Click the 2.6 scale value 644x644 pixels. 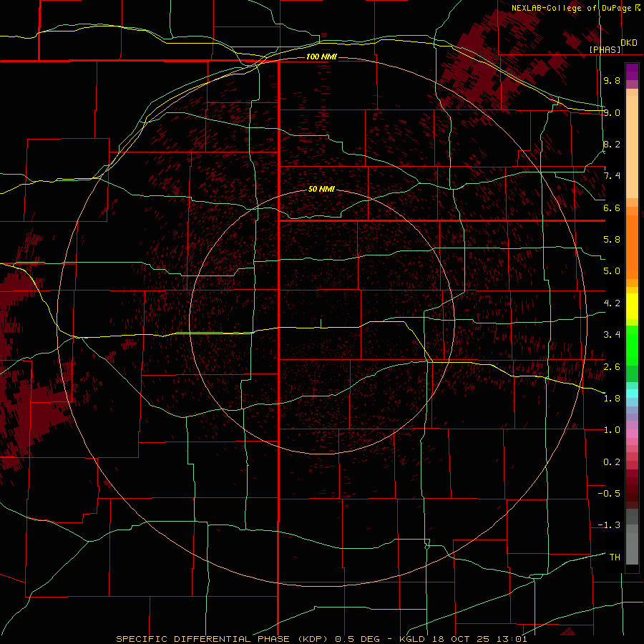[612, 367]
